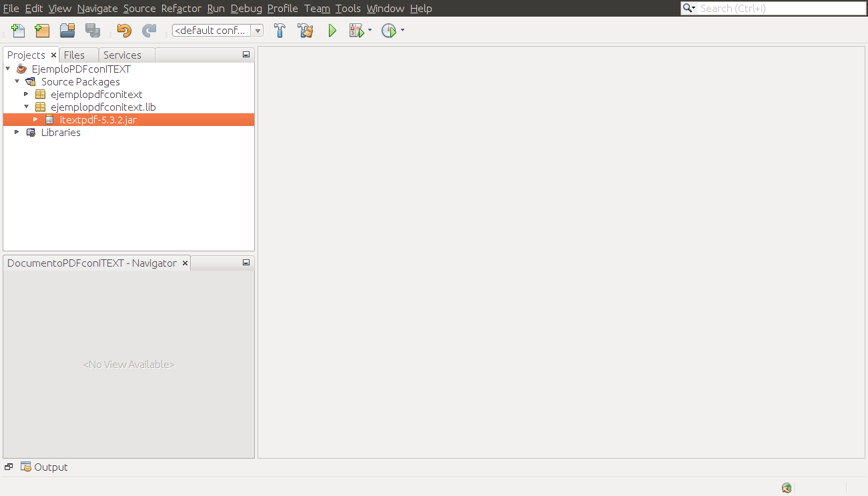Click the New Project icon
868x496 pixels.
point(41,30)
